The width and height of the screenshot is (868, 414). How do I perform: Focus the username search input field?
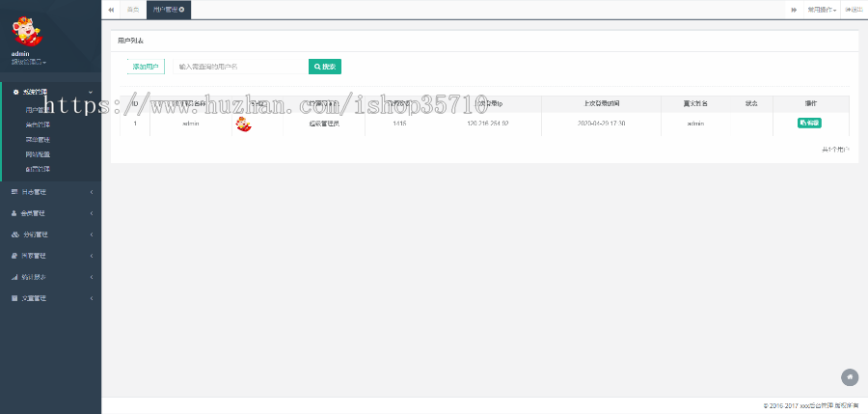coord(240,67)
